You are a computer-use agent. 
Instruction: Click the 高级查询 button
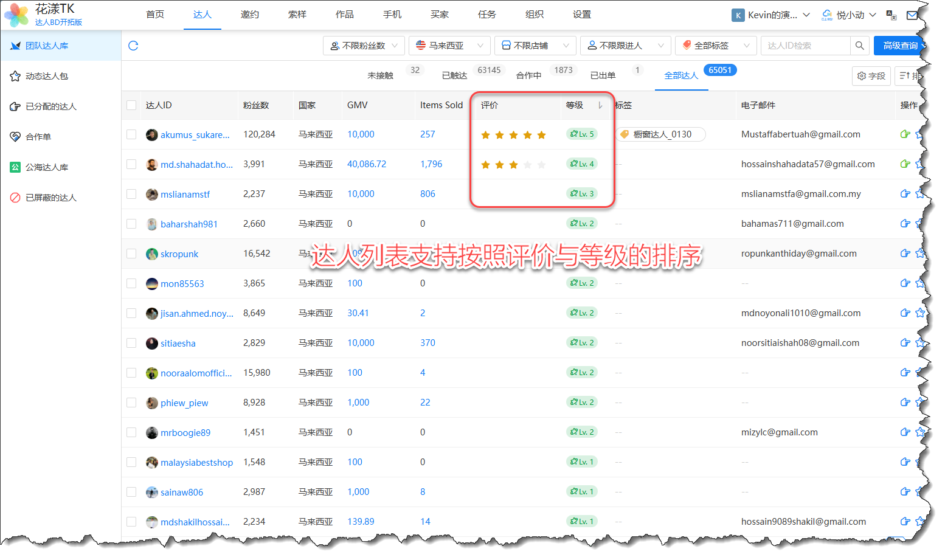900,46
